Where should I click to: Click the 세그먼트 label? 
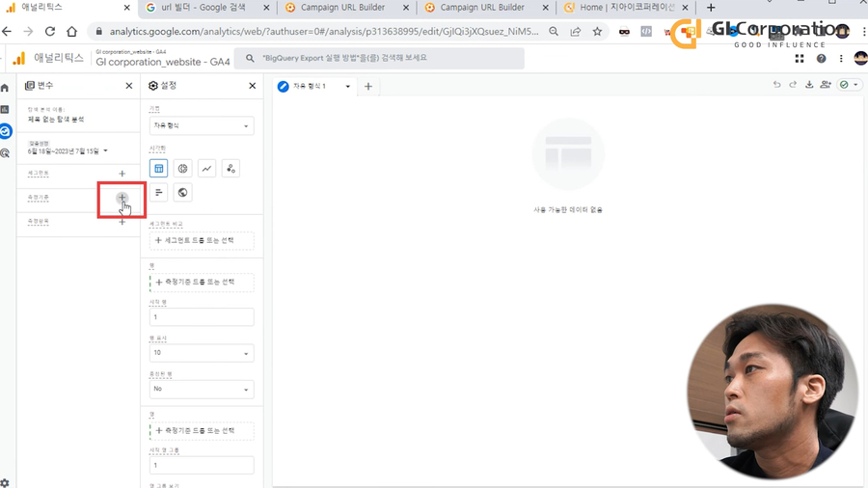point(39,174)
